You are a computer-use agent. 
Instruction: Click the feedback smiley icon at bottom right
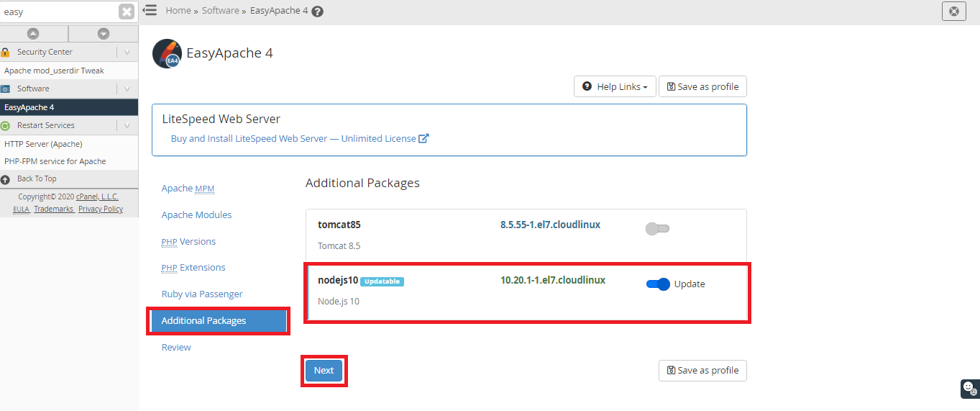tap(970, 388)
